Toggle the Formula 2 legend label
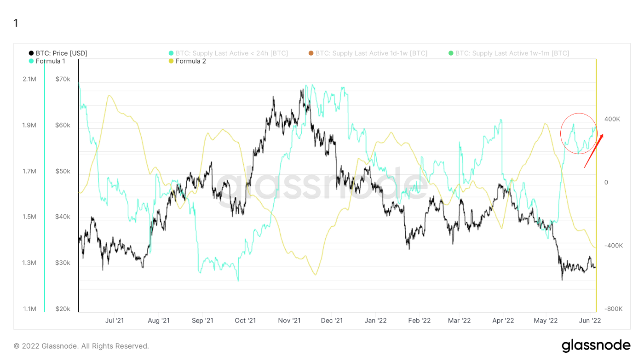Viewport: 644px width, 362px height. 190,61
